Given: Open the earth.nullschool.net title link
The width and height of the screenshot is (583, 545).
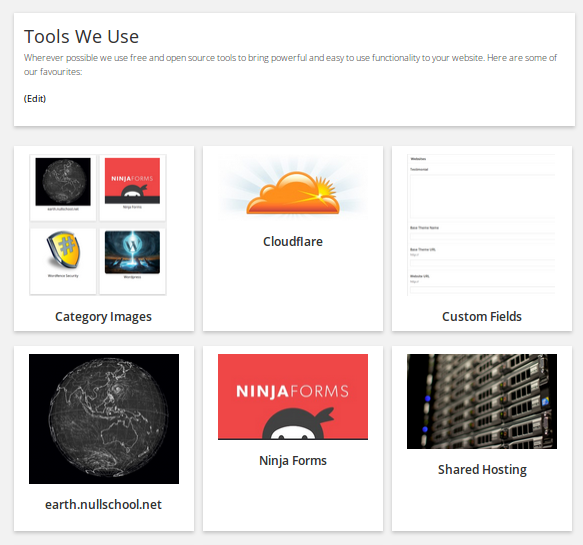Looking at the screenshot, I should 103,504.
